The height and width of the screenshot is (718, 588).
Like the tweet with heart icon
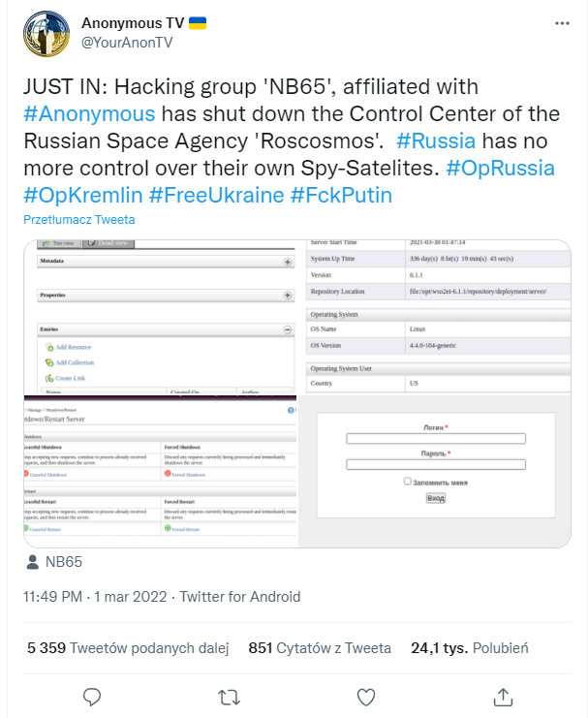pyautogui.click(x=366, y=696)
